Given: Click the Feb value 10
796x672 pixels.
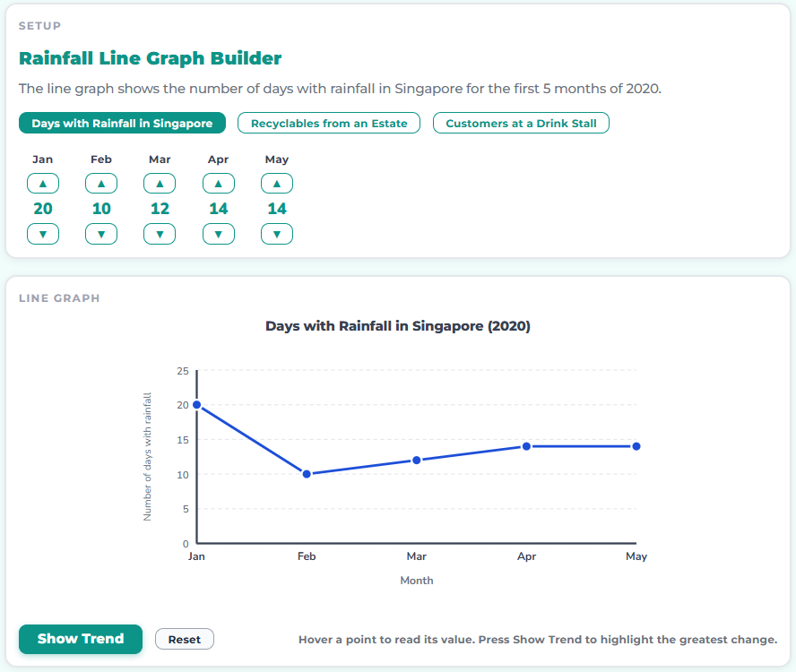Looking at the screenshot, I should 101,209.
